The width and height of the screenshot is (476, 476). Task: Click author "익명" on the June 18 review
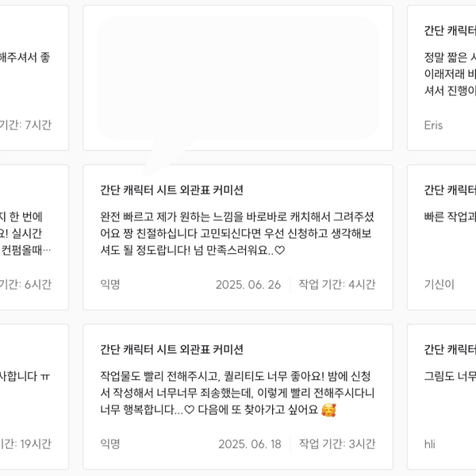(x=110, y=443)
